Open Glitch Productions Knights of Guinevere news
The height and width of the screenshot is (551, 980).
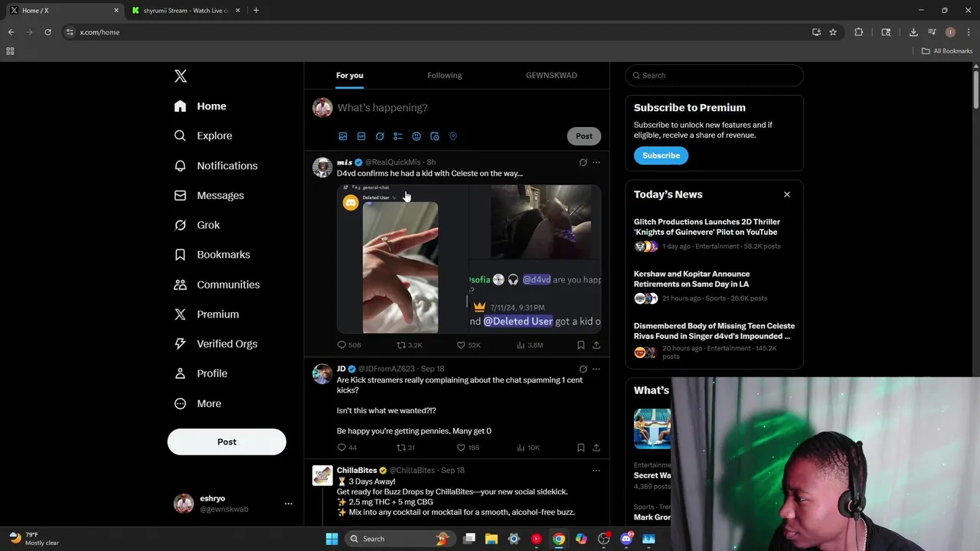[714, 235]
